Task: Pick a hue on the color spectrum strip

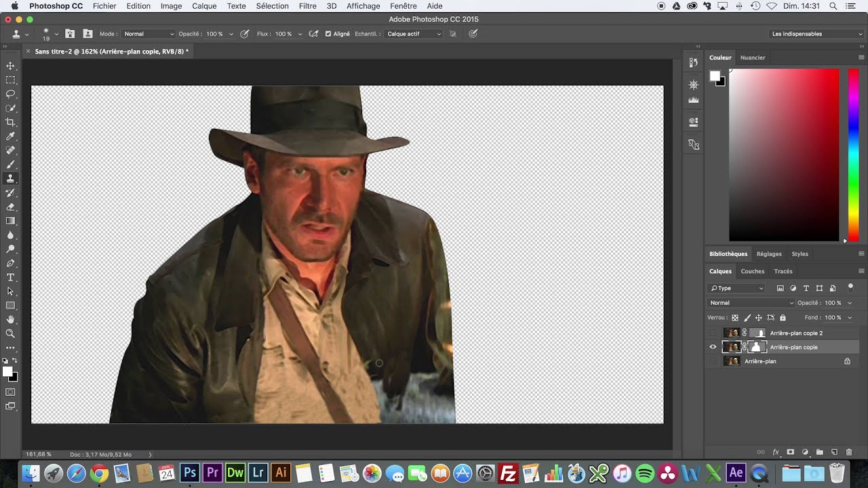Action: [853, 155]
